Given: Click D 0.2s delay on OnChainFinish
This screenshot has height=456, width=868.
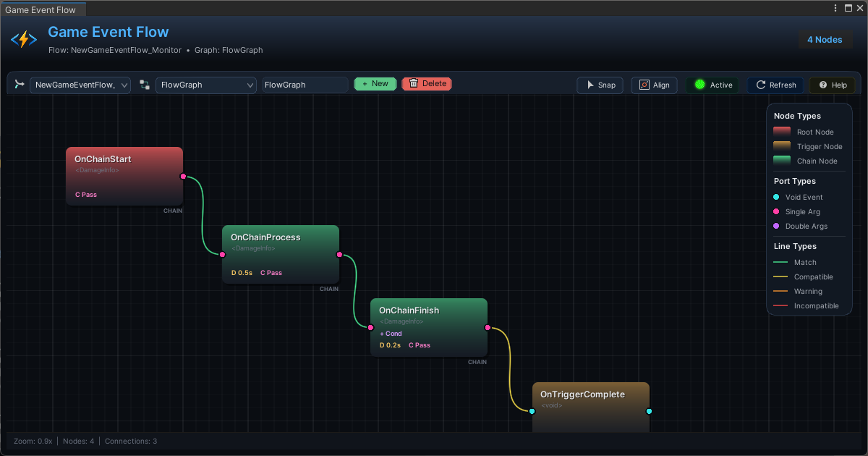Looking at the screenshot, I should (390, 345).
